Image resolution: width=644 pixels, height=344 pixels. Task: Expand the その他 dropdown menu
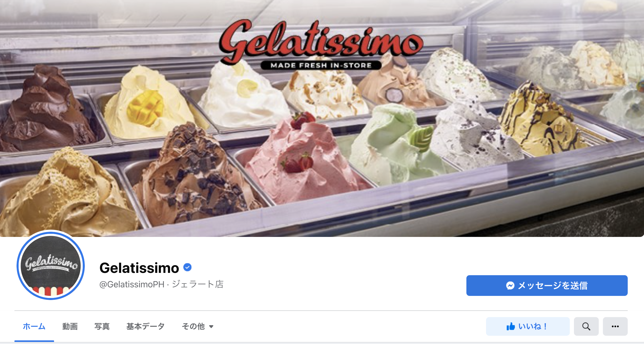(198, 326)
